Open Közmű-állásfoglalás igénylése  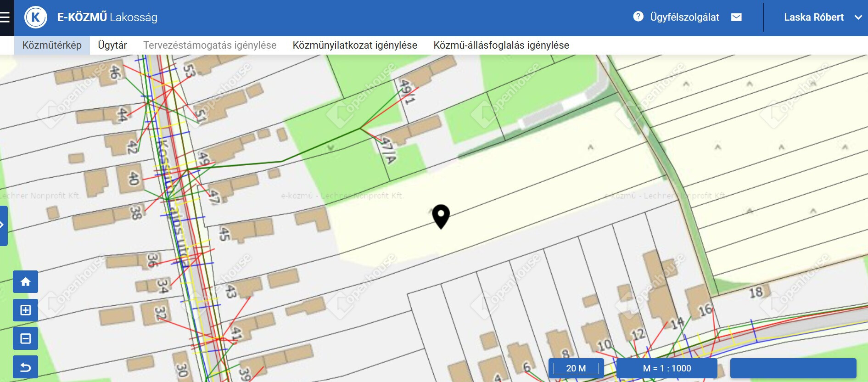pyautogui.click(x=501, y=45)
